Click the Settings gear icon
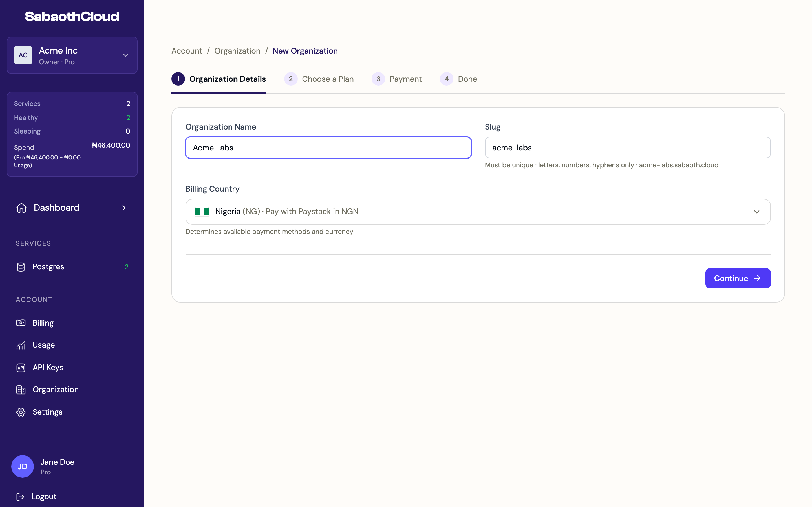 (x=21, y=412)
